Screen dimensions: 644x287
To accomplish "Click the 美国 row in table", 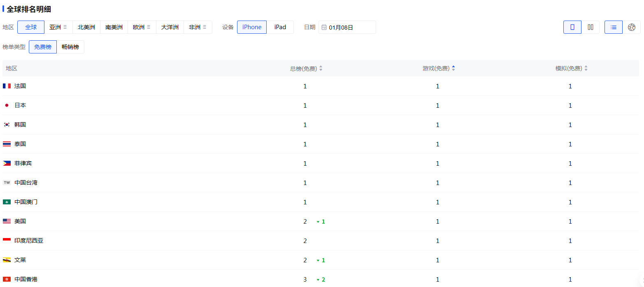I will [x=20, y=221].
